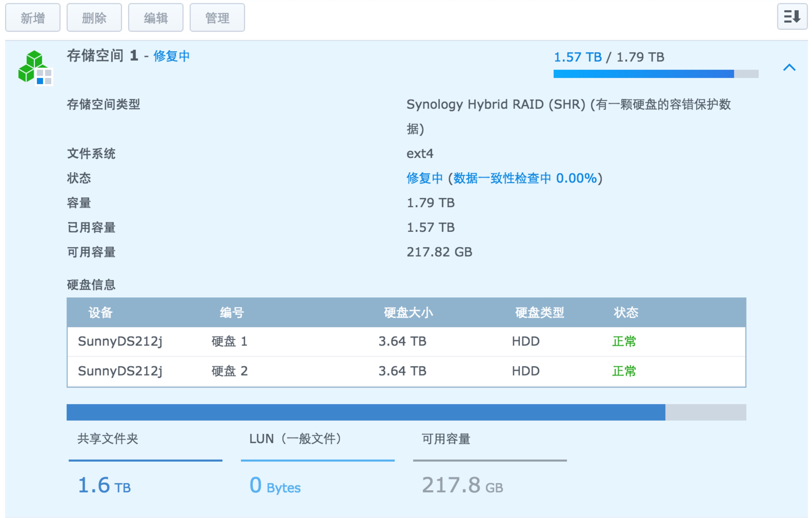
Task: Click the 1.79 TB capacity value
Action: point(431,203)
